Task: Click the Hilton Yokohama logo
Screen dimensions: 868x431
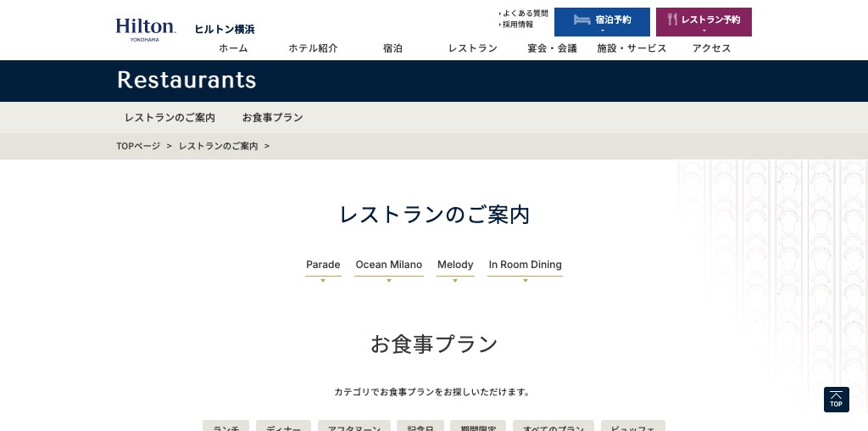Action: point(146,29)
